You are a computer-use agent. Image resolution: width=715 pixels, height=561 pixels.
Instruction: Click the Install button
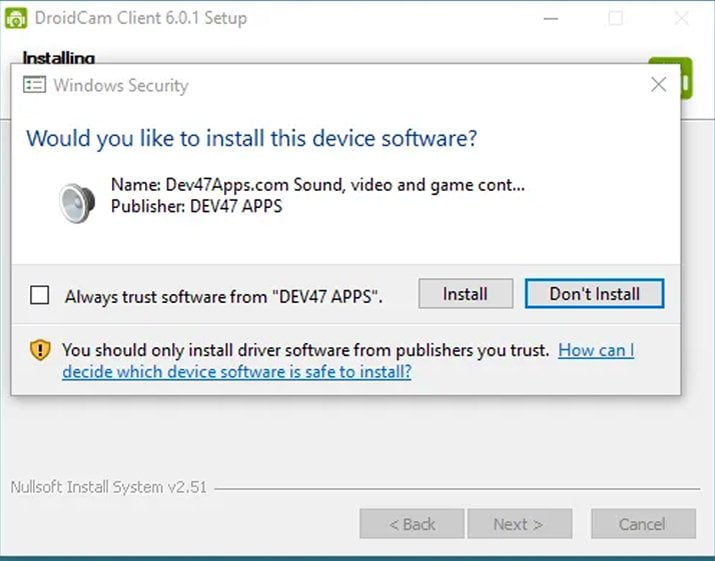[466, 294]
